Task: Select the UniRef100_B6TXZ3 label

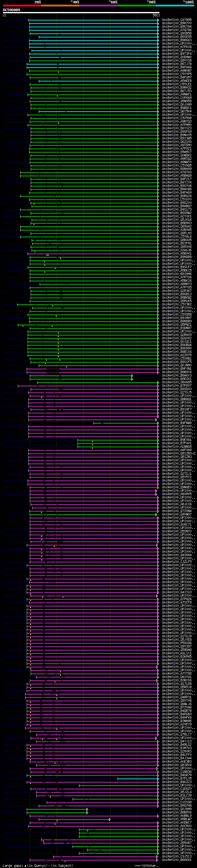Action: point(177,128)
